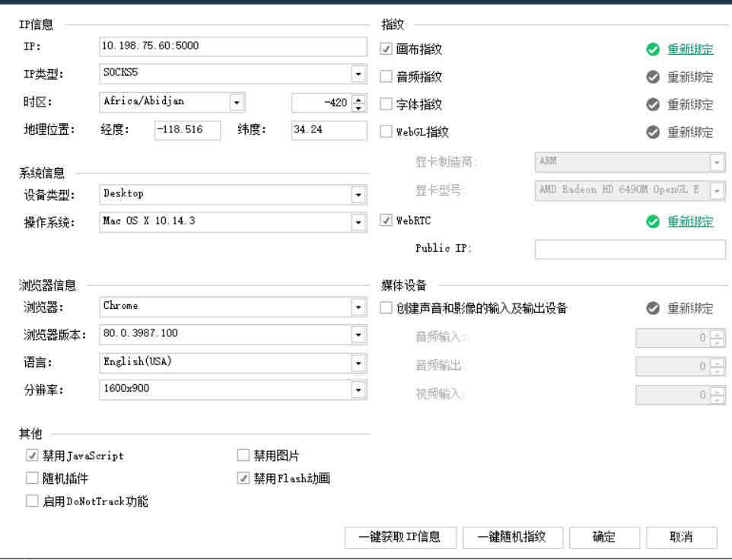The width and height of the screenshot is (732, 560).
Task: Click the green check icon beside 画布指纹
Action: 653,49
